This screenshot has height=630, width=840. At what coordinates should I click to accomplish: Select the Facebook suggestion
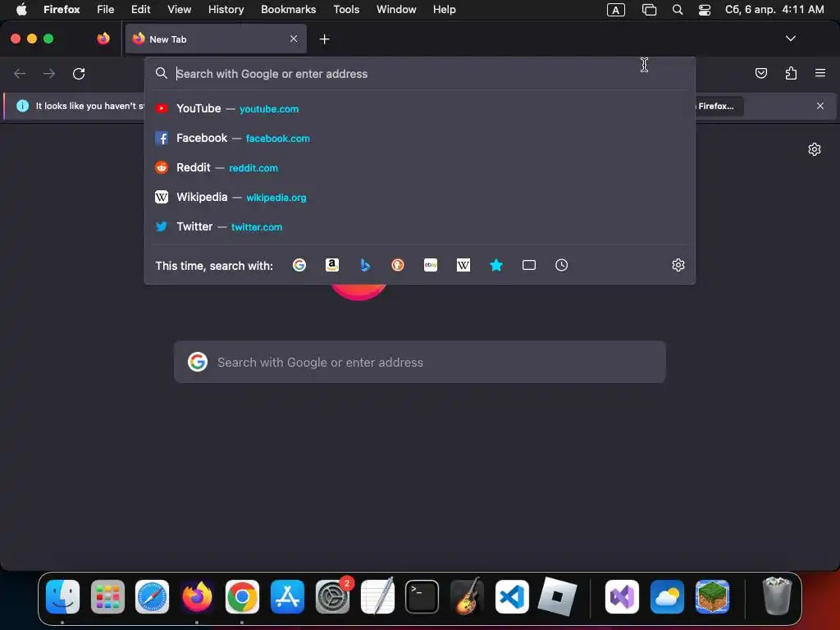point(420,138)
